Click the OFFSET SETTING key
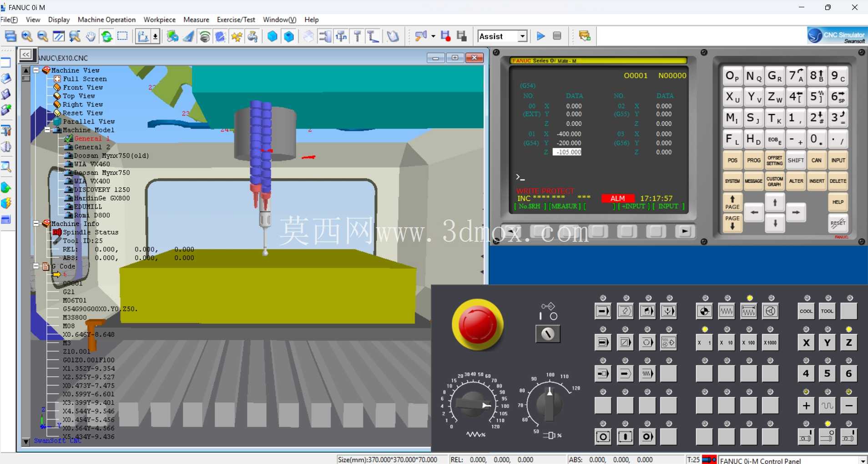 (x=775, y=160)
